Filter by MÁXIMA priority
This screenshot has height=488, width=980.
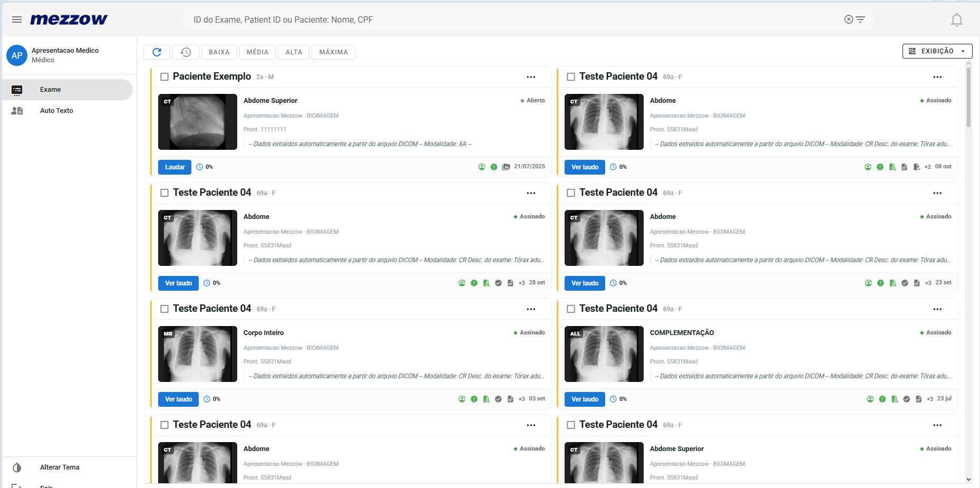tap(333, 52)
